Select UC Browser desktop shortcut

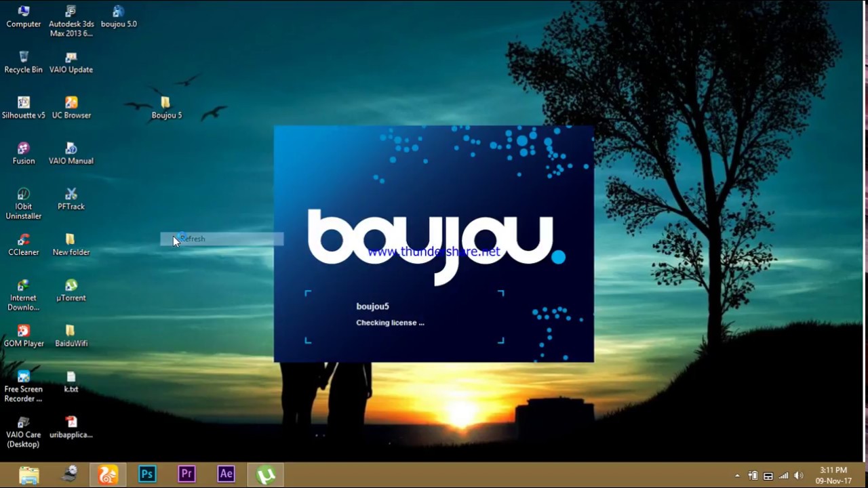tap(71, 108)
